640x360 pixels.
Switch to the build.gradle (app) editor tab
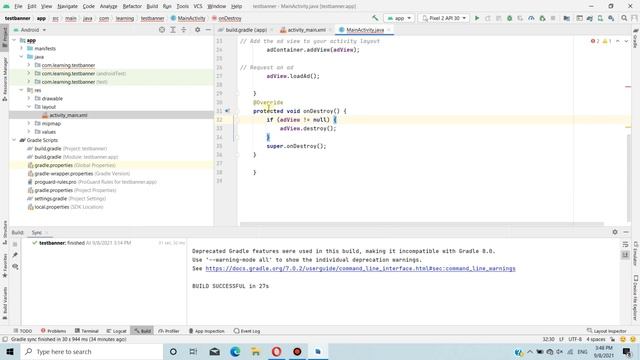245,30
